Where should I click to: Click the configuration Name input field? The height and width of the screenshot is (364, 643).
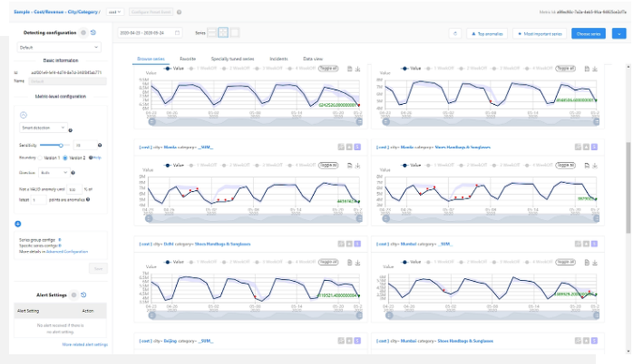click(x=68, y=81)
